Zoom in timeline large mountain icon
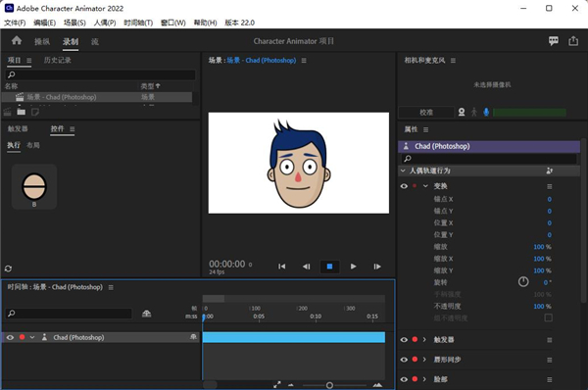This screenshot has width=588, height=390. coord(377,385)
